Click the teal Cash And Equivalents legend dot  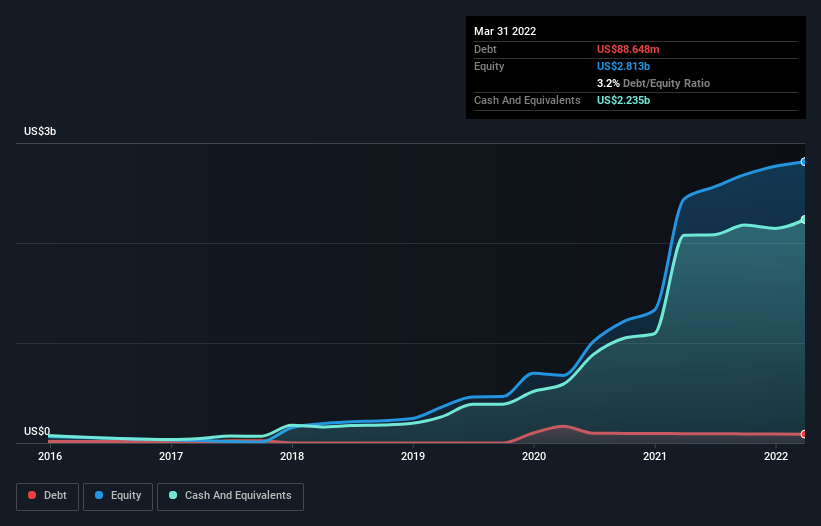pos(173,495)
